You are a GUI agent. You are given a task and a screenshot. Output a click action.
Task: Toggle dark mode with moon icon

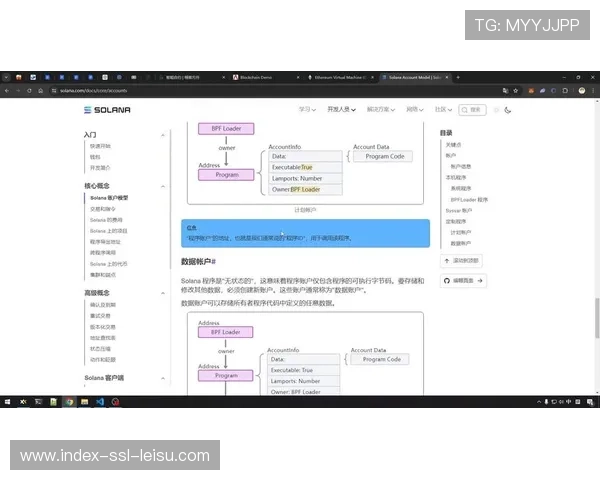508,110
